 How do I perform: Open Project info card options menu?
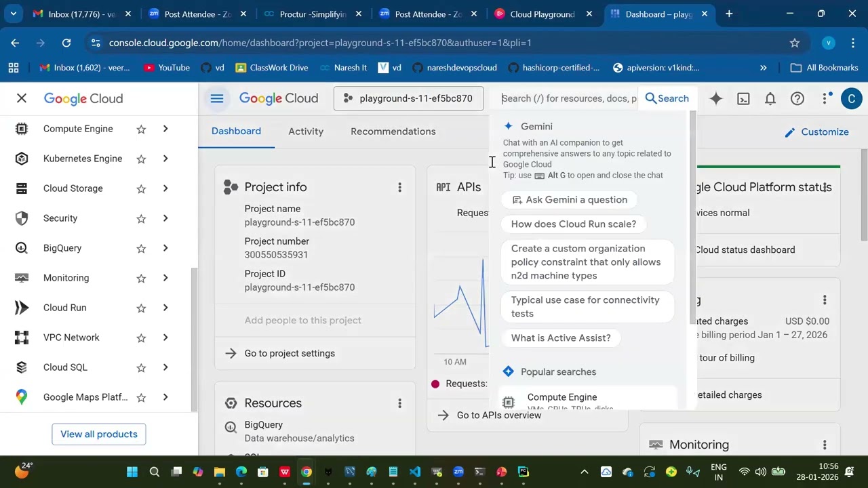399,188
